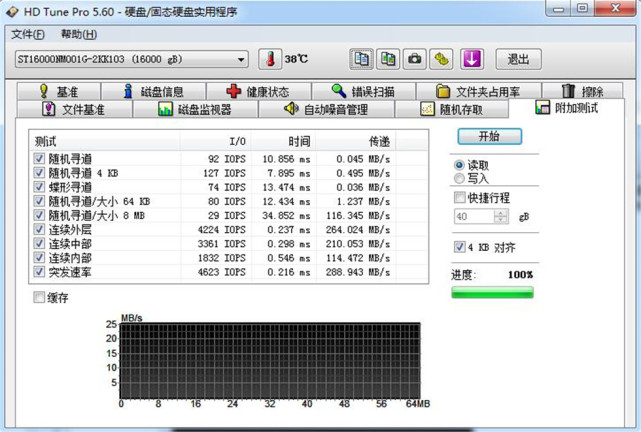Click the green progress bar
The width and height of the screenshot is (641, 432).
pyautogui.click(x=492, y=292)
